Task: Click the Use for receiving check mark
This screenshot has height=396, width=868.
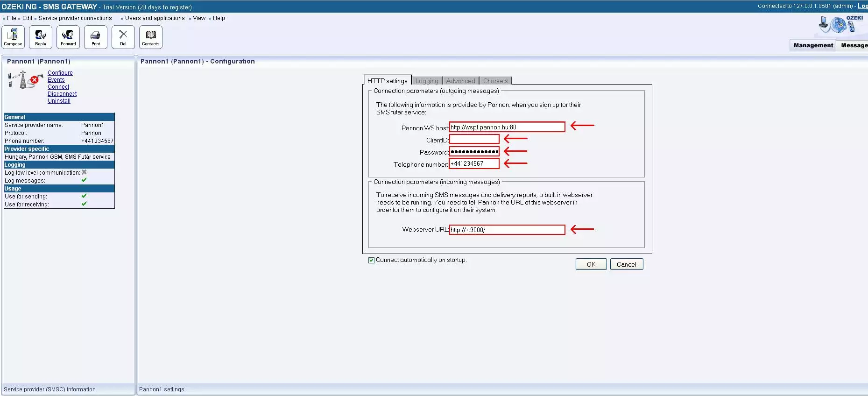Action: (84, 204)
